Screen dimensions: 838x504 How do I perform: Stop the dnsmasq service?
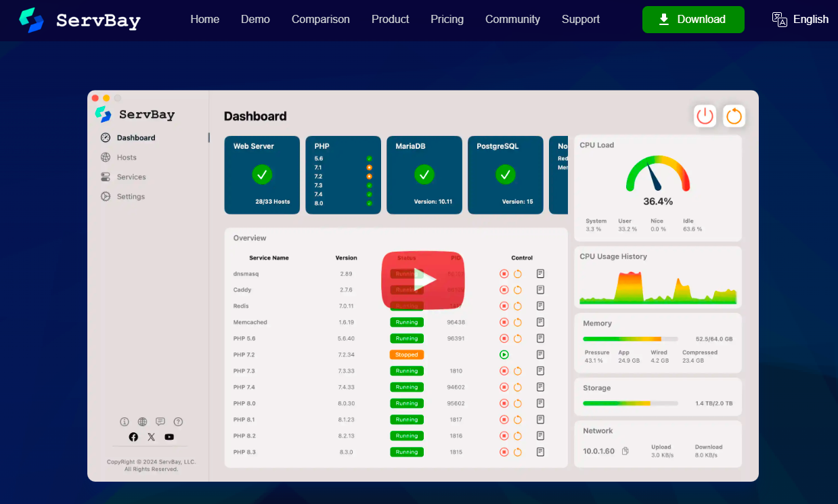point(504,274)
